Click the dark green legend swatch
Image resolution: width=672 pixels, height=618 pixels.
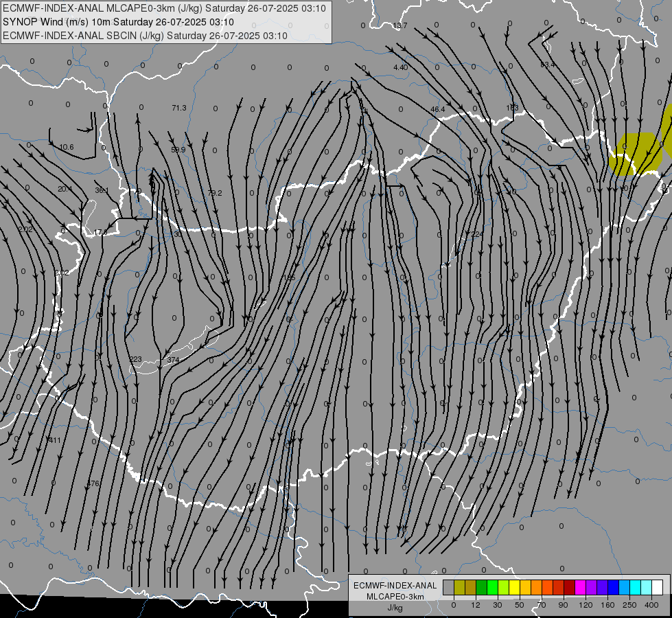[481, 587]
